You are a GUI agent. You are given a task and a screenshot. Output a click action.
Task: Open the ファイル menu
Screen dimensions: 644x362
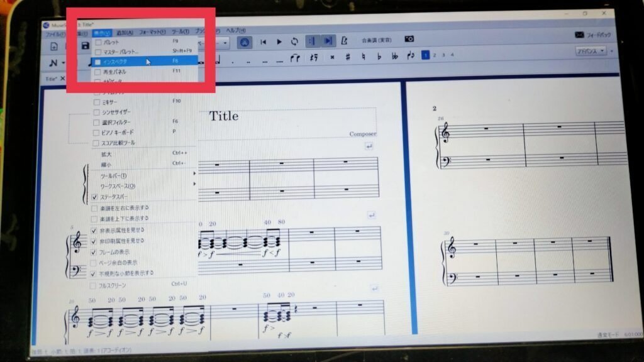pyautogui.click(x=55, y=34)
